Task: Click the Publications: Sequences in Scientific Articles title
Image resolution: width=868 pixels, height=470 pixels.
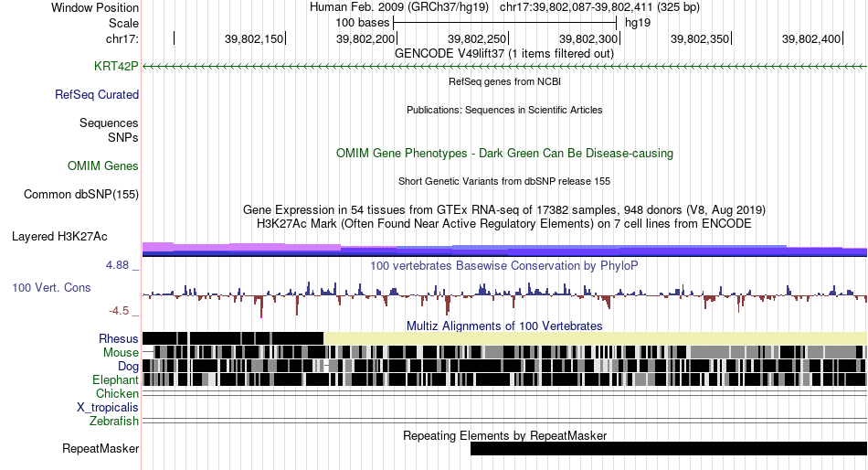Action: [504, 110]
